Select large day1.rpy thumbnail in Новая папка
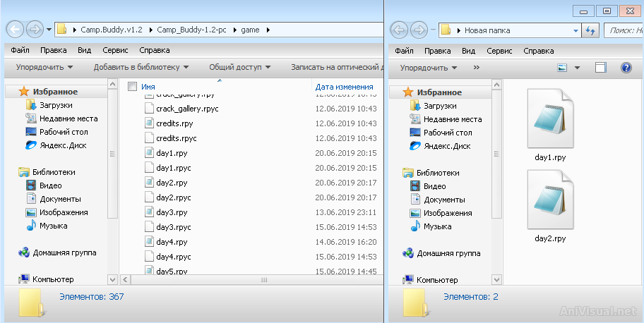The image size is (644, 323). 550,118
